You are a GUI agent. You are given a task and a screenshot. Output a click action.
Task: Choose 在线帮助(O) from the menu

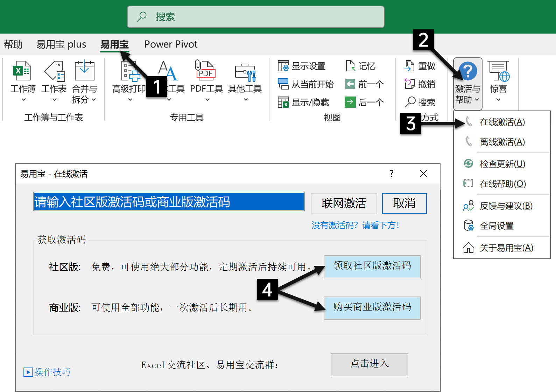(x=502, y=184)
